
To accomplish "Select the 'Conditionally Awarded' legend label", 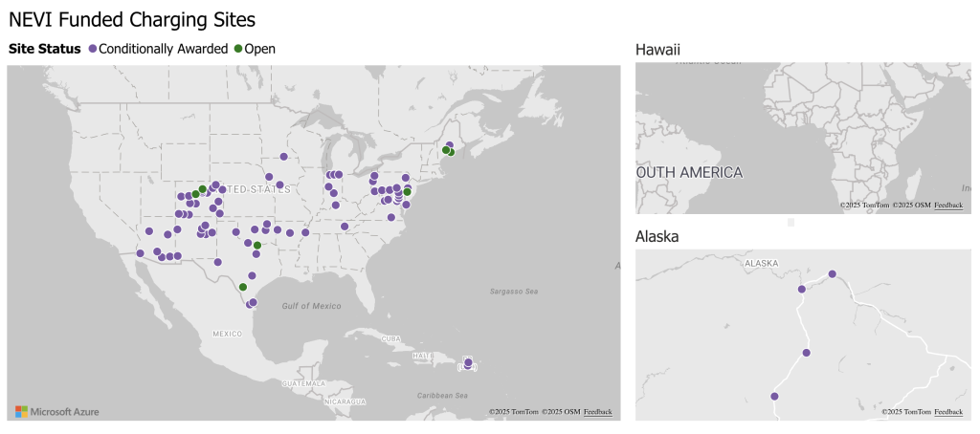I will 163,48.
